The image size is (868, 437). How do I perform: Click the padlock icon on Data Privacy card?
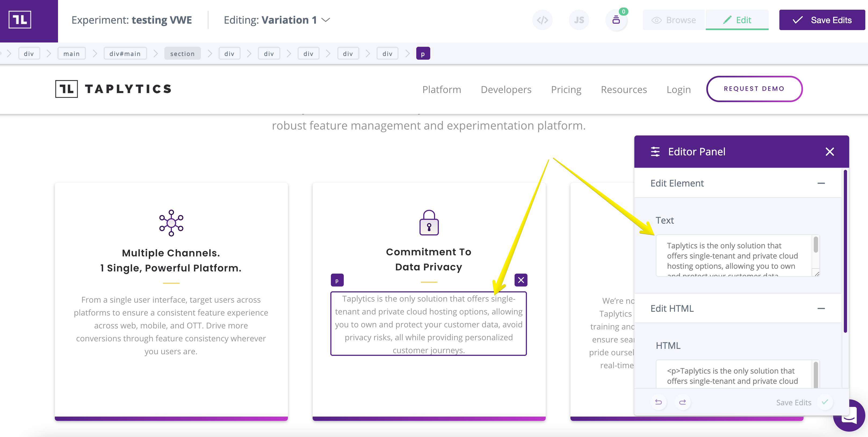pyautogui.click(x=429, y=223)
